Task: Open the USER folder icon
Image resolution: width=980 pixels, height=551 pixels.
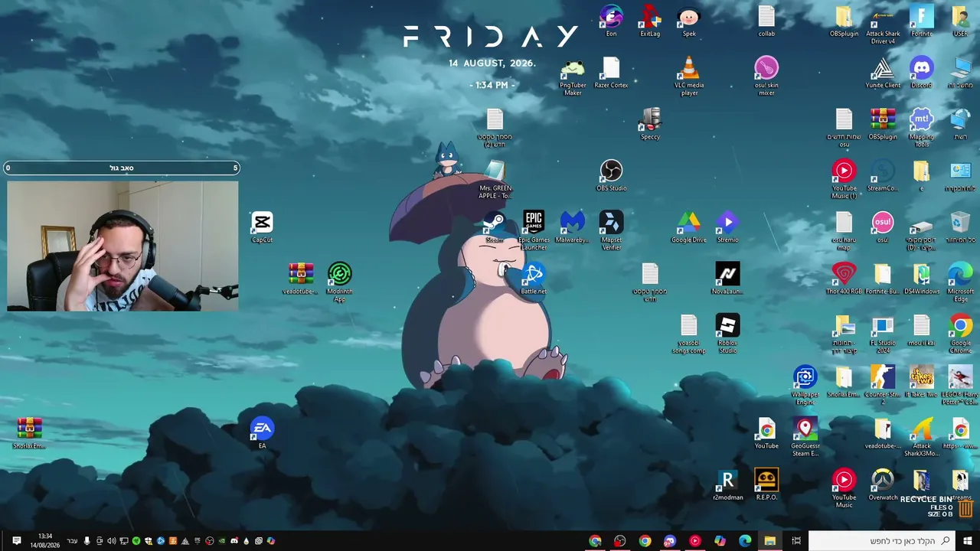Action: point(960,21)
